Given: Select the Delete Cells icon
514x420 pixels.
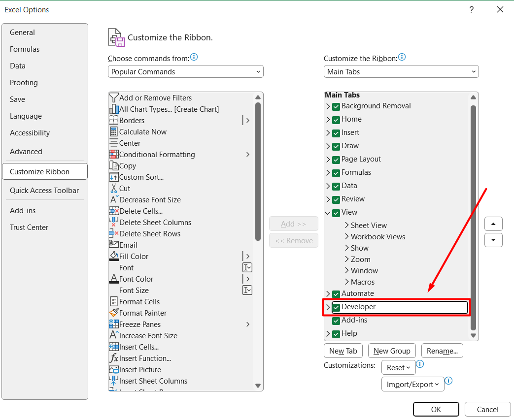Looking at the screenshot, I should pyautogui.click(x=113, y=211).
